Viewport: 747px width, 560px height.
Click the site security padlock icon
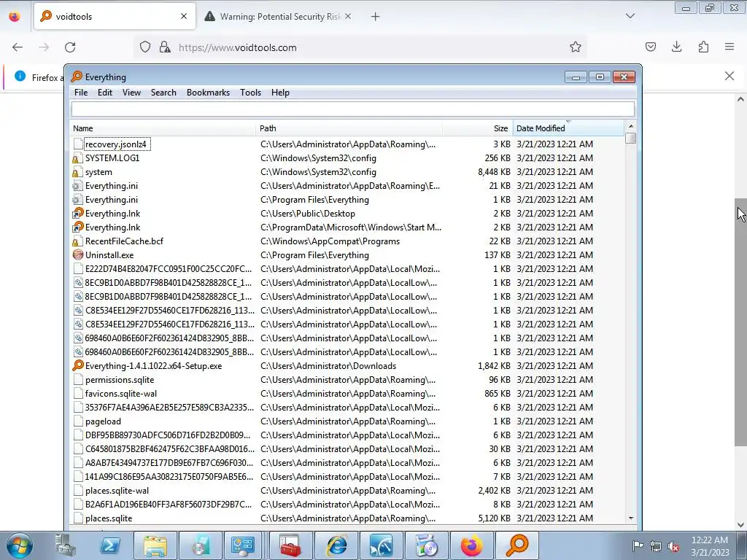(x=165, y=47)
